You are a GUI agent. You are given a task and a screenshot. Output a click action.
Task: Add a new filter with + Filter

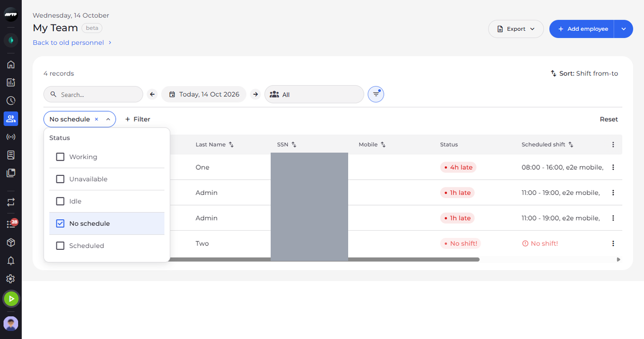point(137,119)
